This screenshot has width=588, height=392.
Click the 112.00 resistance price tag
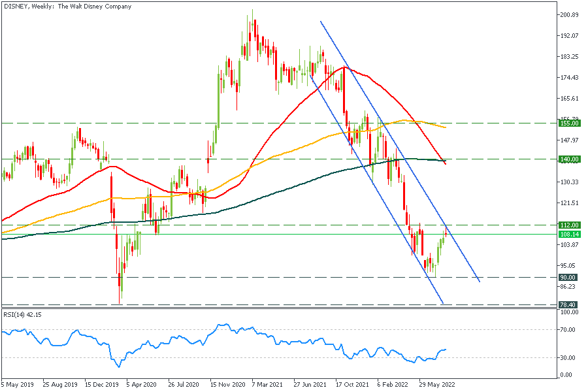pyautogui.click(x=570, y=225)
